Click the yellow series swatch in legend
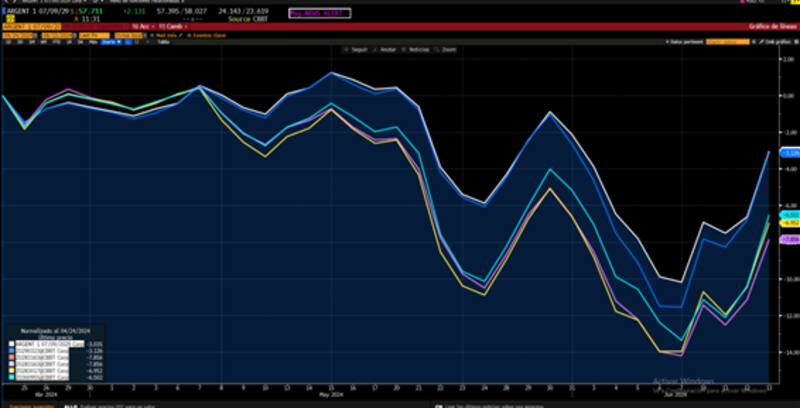 (10, 369)
